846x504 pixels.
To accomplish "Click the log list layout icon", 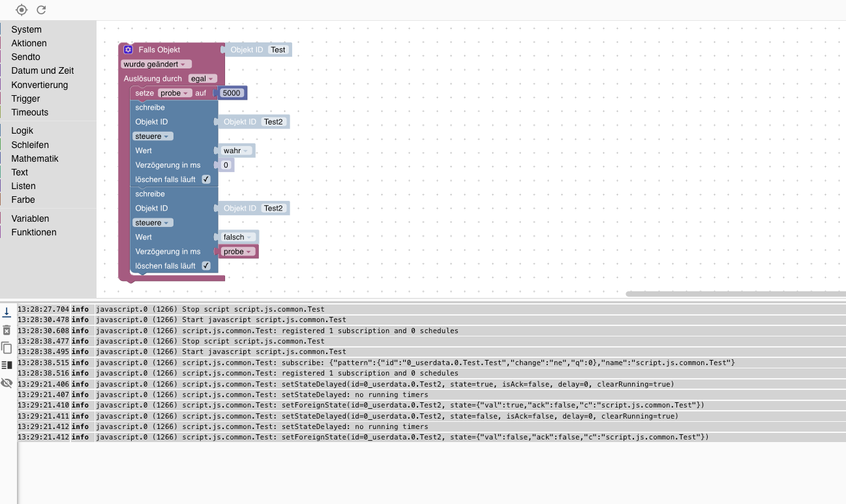I will (x=7, y=365).
